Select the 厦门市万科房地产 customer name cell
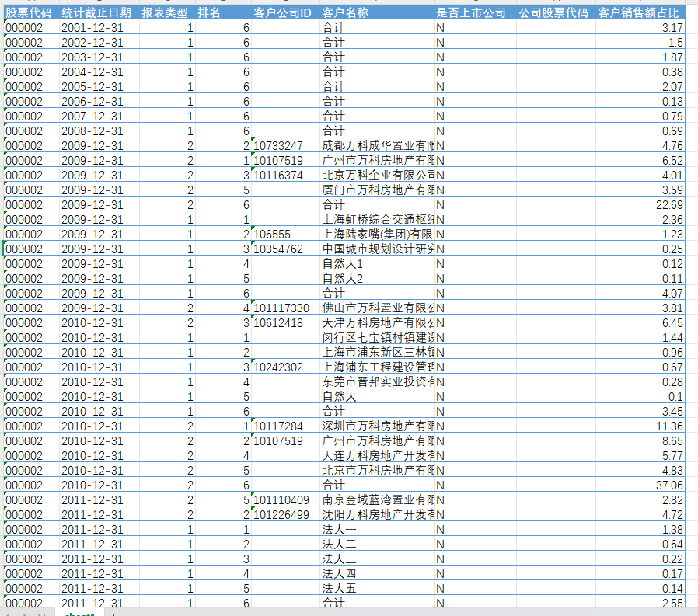 [377, 190]
